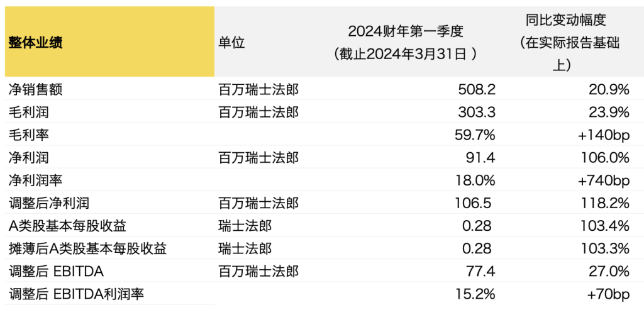Click the +140bp change cell
Screen dimensions: 644x310
coord(602,135)
